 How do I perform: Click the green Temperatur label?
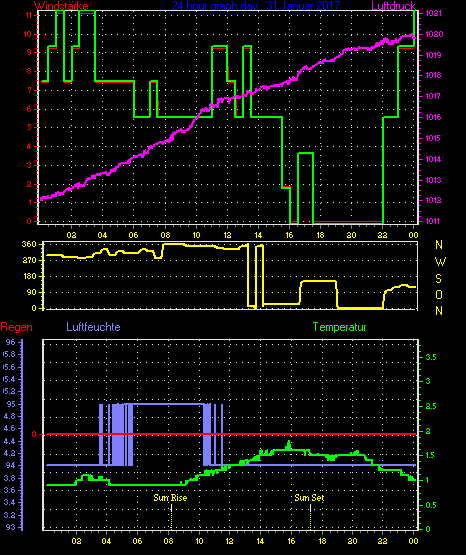pos(339,327)
